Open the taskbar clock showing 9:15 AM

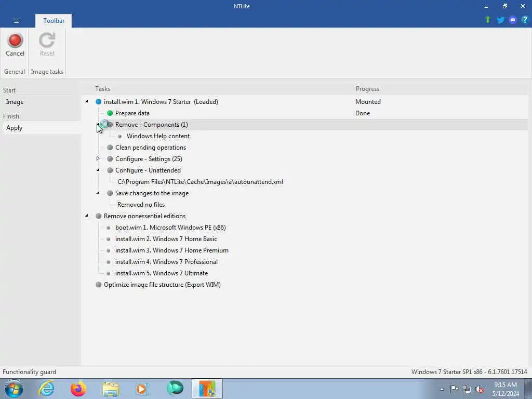coord(506,389)
